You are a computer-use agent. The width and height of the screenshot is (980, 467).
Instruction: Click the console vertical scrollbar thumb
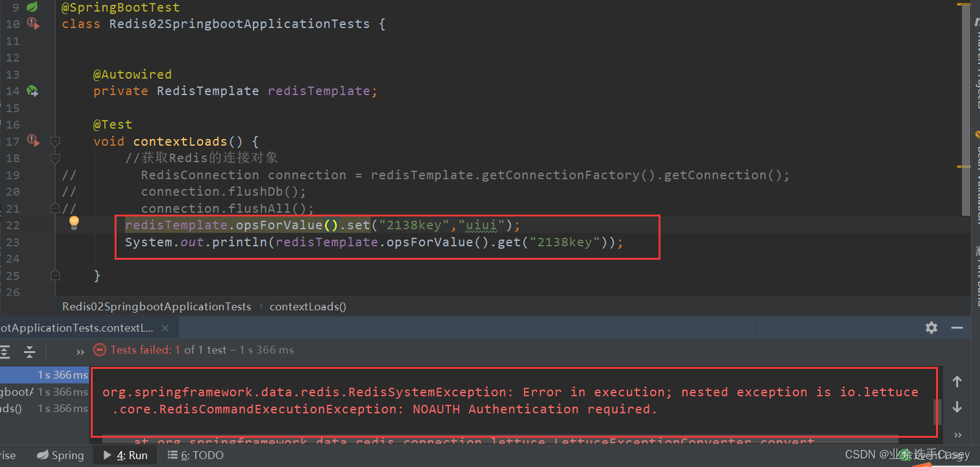click(938, 412)
